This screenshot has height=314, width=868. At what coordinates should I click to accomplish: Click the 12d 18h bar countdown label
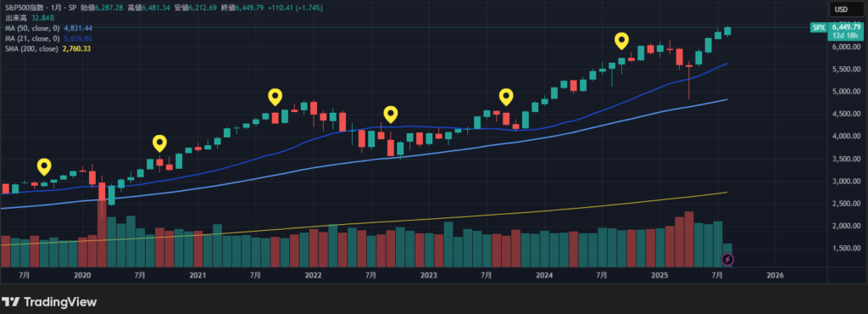pyautogui.click(x=844, y=36)
